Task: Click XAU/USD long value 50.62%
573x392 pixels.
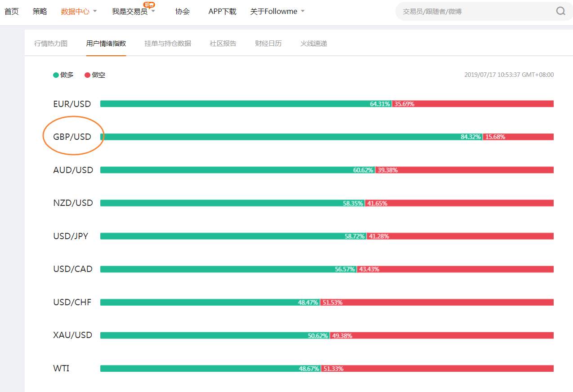Action: [318, 335]
